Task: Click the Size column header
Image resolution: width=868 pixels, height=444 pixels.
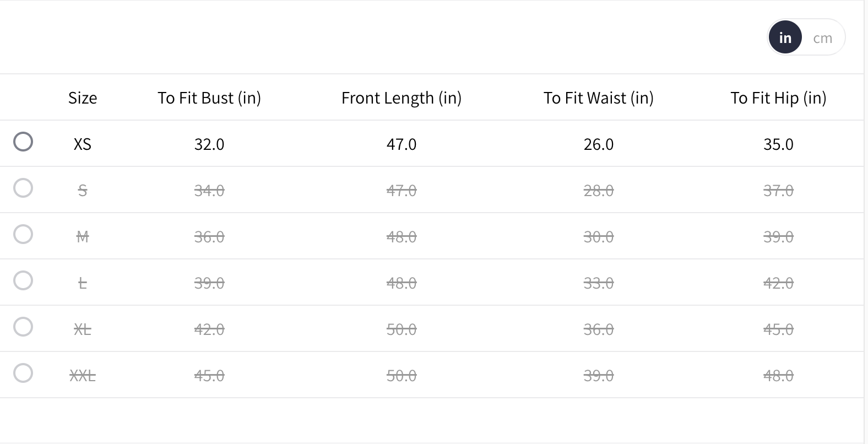Action: click(x=83, y=98)
